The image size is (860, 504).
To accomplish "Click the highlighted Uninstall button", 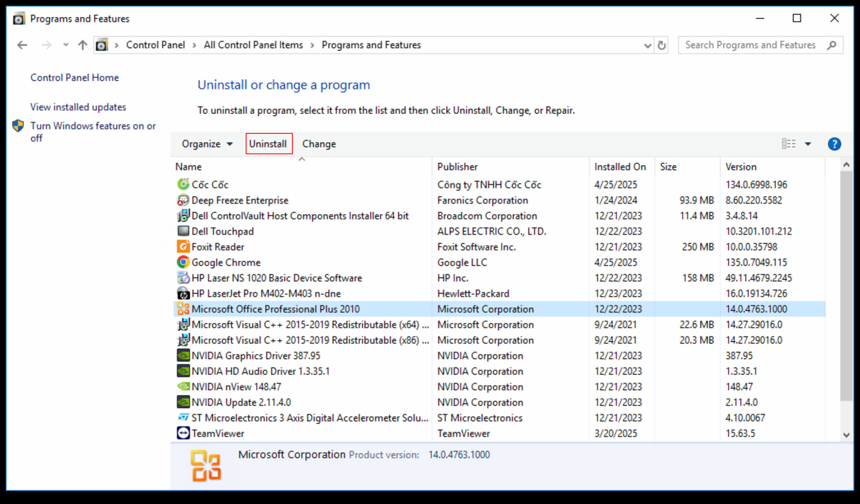I will pos(268,144).
